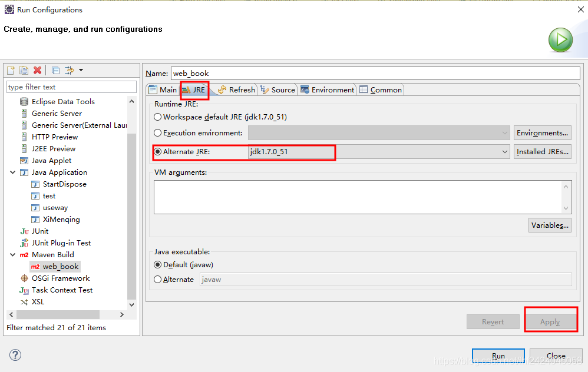The image size is (588, 372).
Task: Click the Run button
Action: pos(498,356)
